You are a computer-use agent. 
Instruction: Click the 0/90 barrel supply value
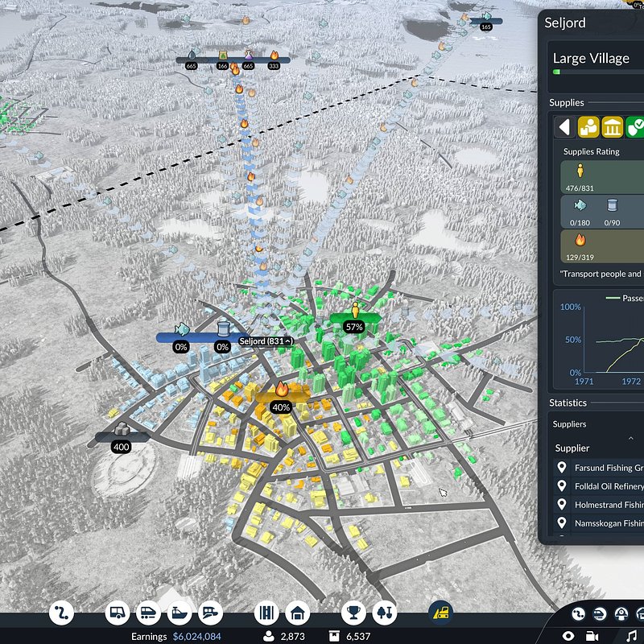click(612, 223)
